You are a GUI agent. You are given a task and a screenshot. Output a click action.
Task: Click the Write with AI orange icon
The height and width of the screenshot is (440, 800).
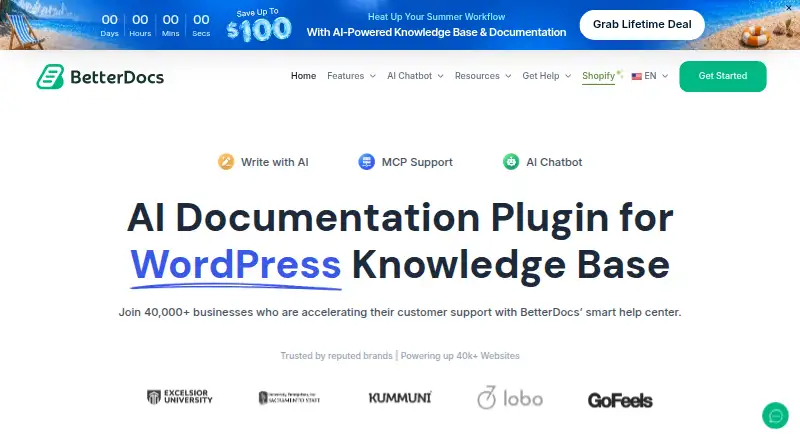coord(226,162)
